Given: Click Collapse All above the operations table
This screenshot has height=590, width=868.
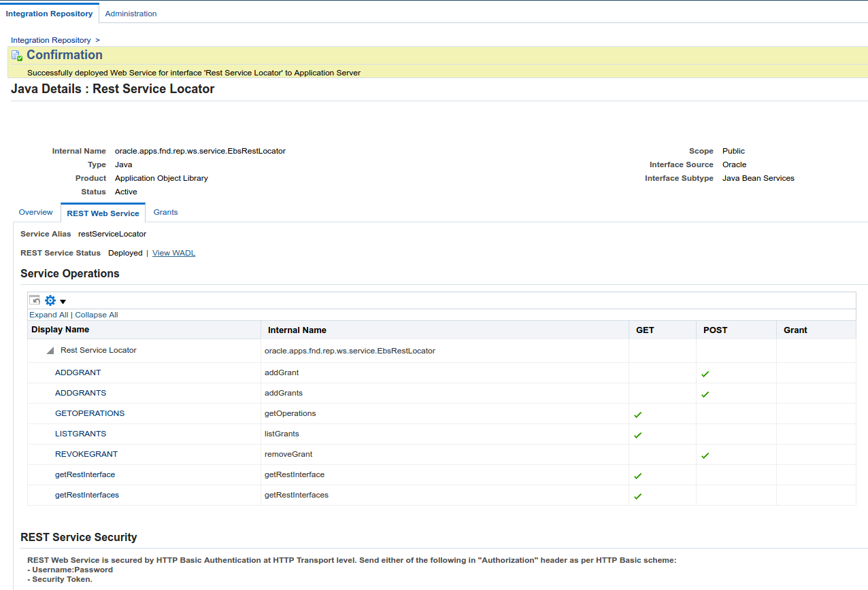Looking at the screenshot, I should tap(96, 314).
